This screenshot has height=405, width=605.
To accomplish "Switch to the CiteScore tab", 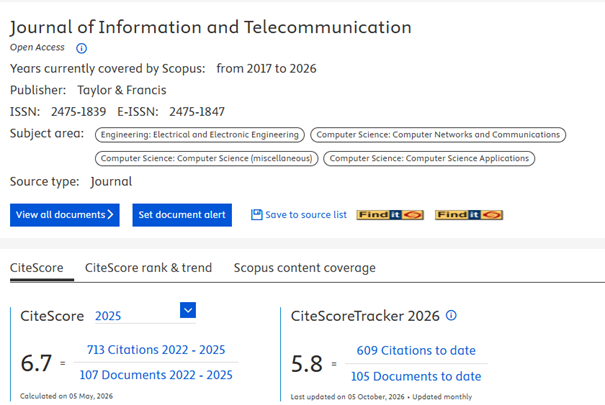I will (37, 268).
